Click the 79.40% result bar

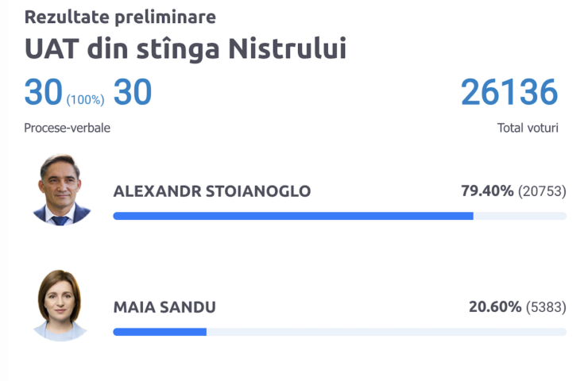[340, 216]
